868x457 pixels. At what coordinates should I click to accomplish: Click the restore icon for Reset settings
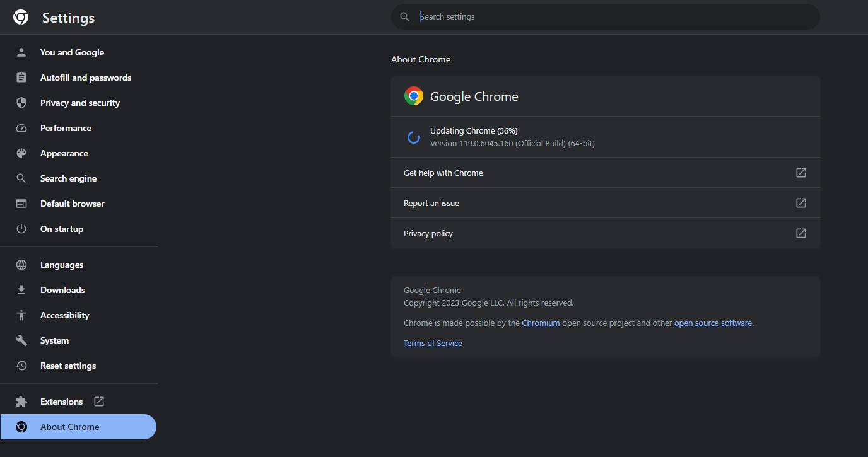click(21, 366)
